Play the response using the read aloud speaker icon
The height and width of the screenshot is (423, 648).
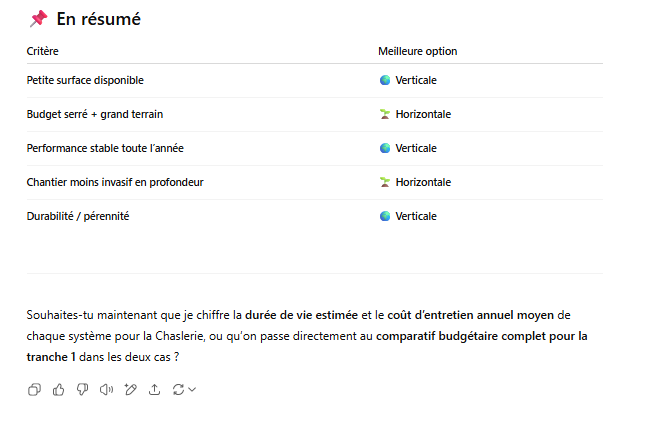tap(106, 390)
